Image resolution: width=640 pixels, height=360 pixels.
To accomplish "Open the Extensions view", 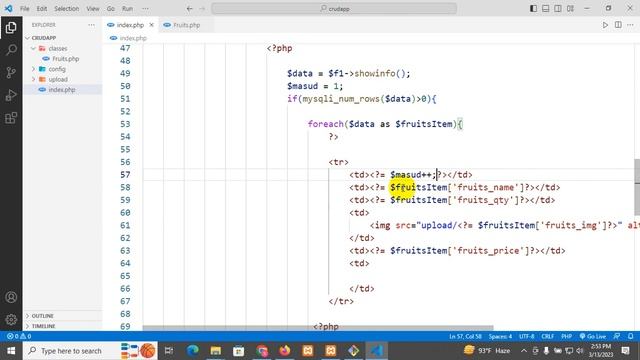I will 11,118.
